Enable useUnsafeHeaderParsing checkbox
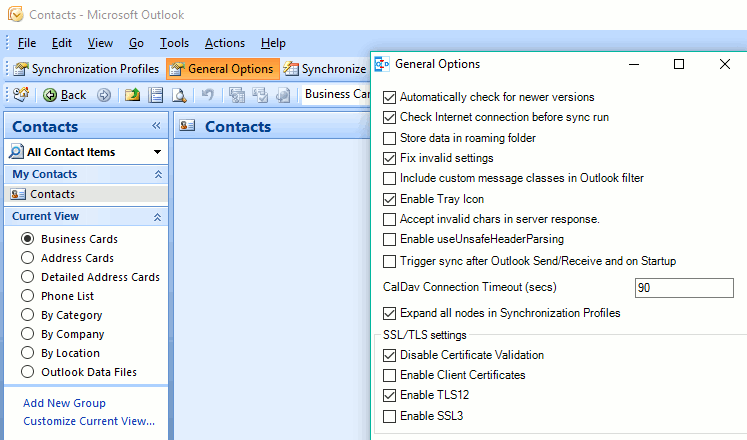 tap(389, 239)
